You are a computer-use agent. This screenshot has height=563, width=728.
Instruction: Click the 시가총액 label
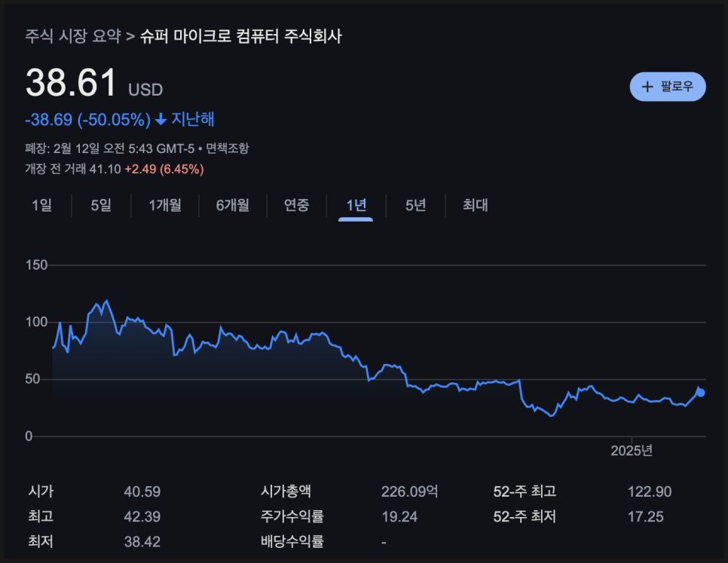286,491
